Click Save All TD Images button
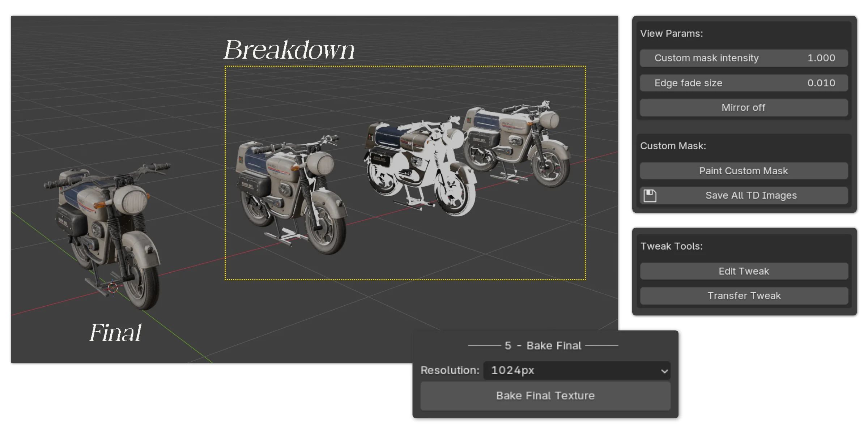Screen dimensions: 868x434 coord(744,195)
